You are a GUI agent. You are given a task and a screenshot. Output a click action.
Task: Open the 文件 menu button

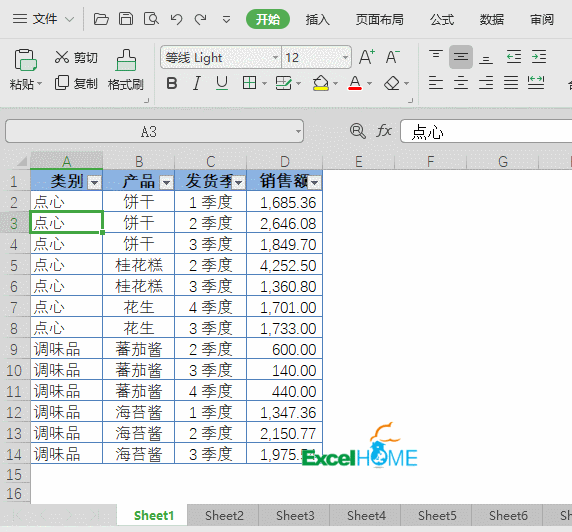pos(43,19)
